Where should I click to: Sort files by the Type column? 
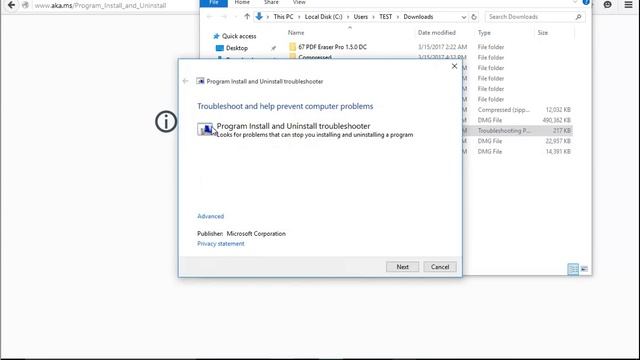pos(484,33)
